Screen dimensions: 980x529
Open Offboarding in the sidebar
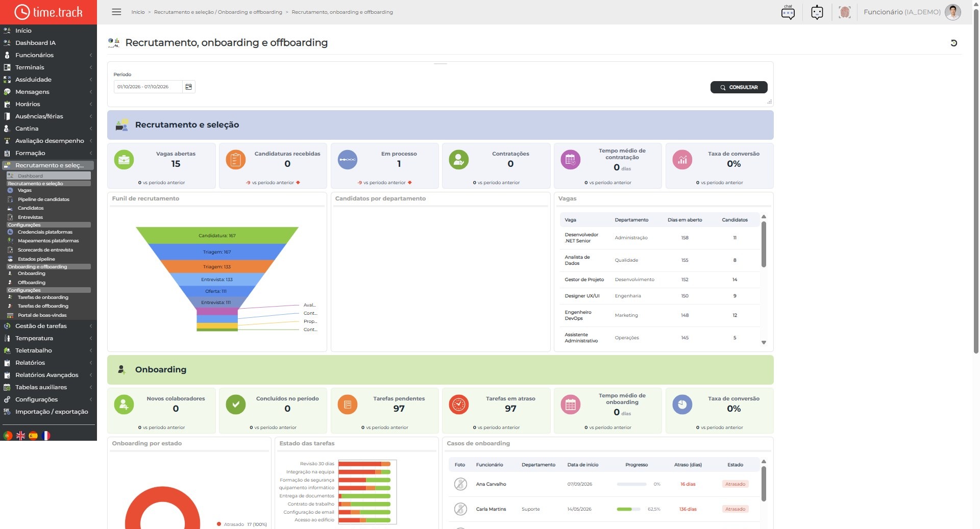(x=32, y=283)
